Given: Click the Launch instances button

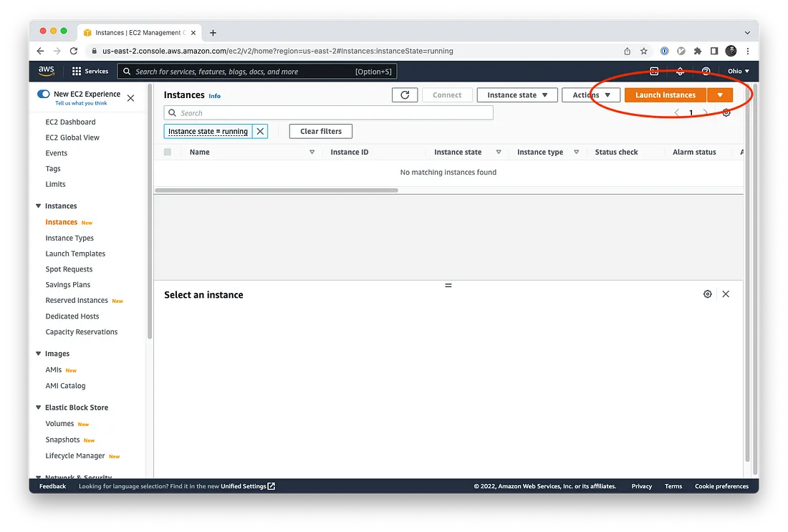Looking at the screenshot, I should [x=666, y=95].
